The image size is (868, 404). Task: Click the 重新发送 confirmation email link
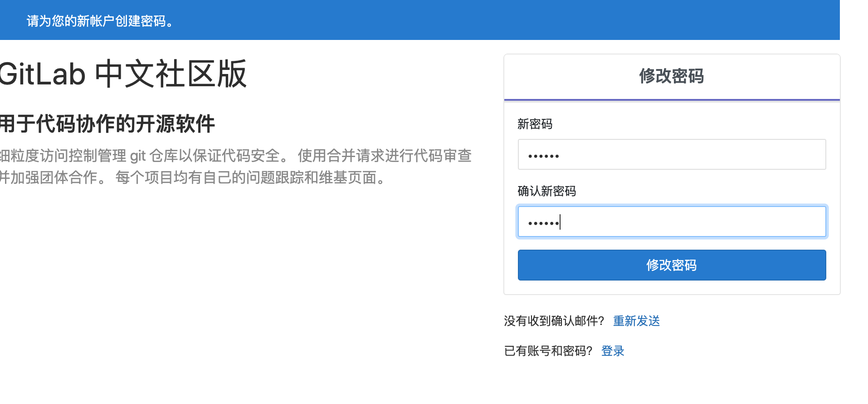(636, 321)
